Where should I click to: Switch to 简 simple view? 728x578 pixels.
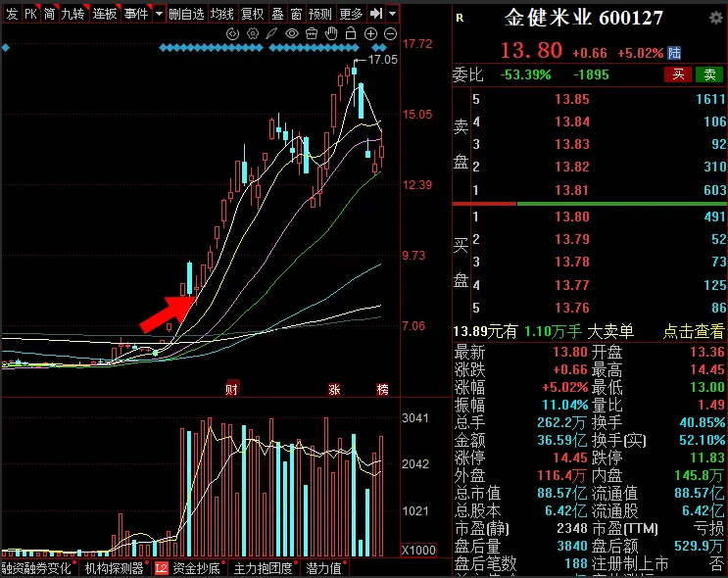50,14
